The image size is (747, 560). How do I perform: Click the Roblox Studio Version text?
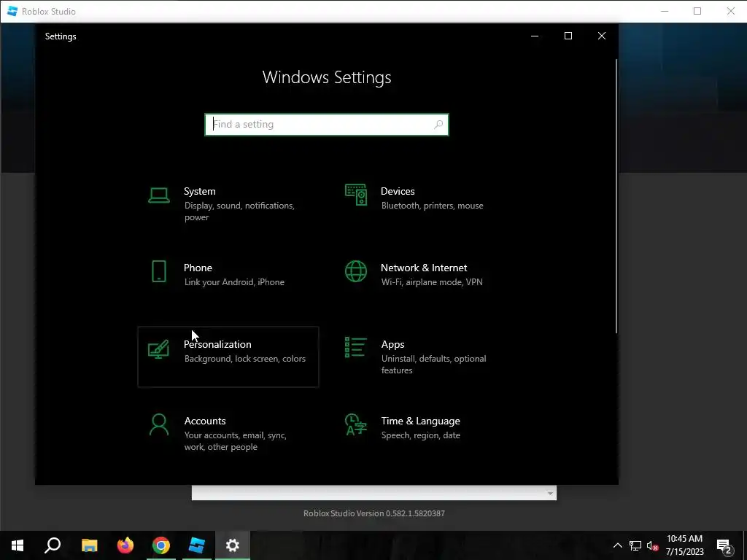pos(374,513)
